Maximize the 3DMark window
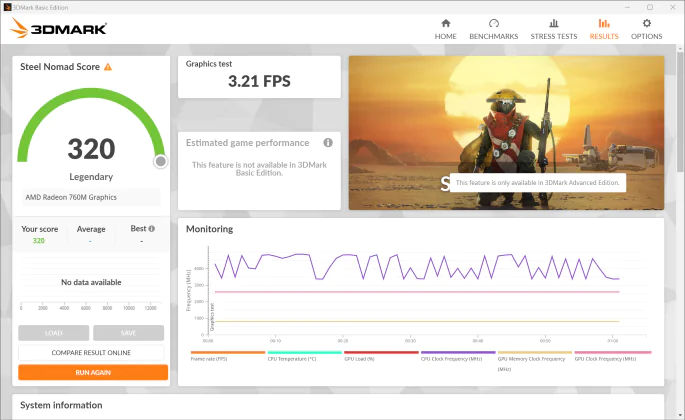 (650, 7)
